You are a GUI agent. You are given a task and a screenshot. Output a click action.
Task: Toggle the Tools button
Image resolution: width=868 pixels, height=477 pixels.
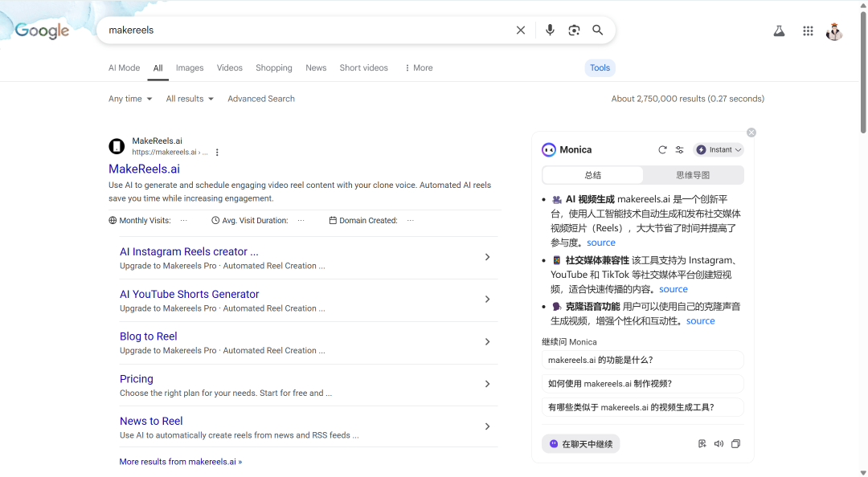coord(600,67)
